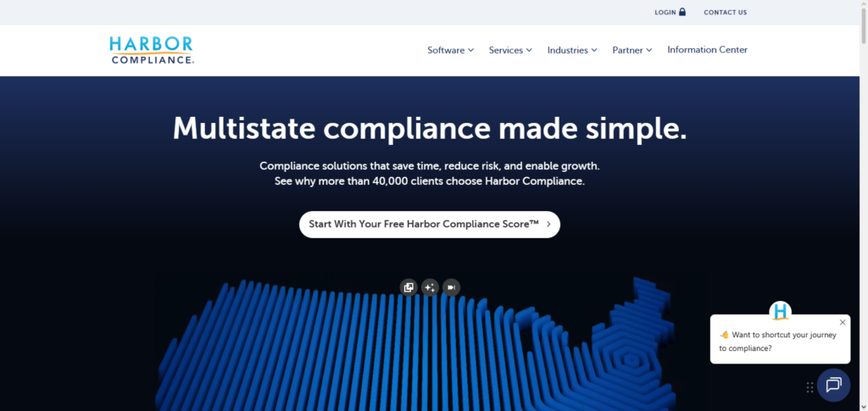
Task: Expand the Software dropdown menu
Action: 450,50
